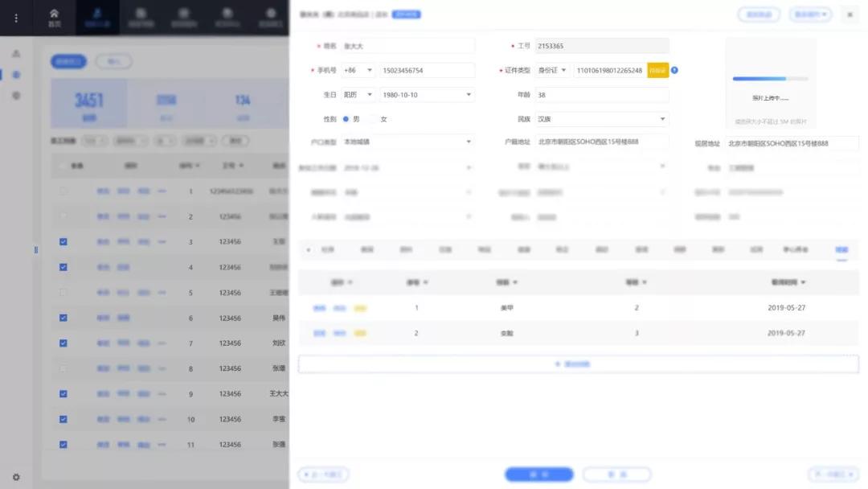Click the top sidebar icon above the blue one
This screenshot has height=489, width=868.
[x=16, y=54]
